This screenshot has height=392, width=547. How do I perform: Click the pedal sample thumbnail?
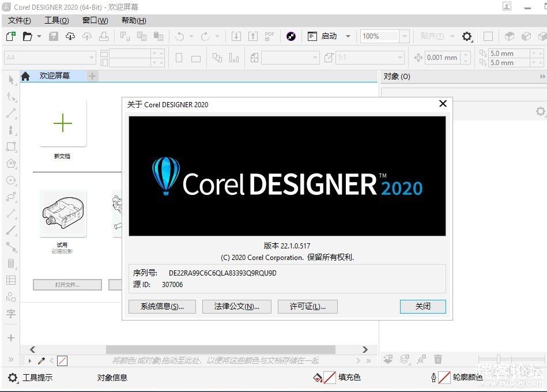tap(63, 213)
